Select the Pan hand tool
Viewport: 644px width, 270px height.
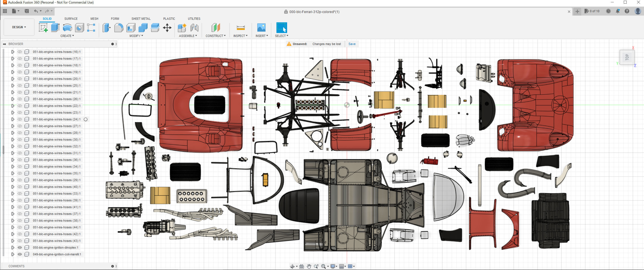click(309, 266)
